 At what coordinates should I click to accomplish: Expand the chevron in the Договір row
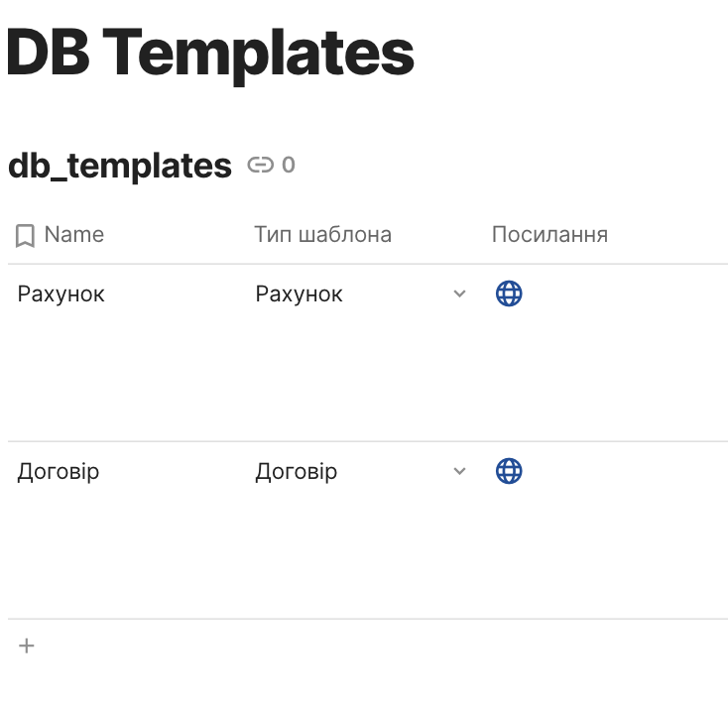[x=459, y=471]
